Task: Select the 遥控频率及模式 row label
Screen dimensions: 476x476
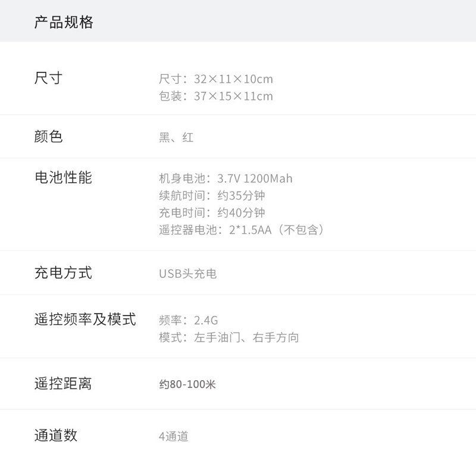Action: click(85, 320)
